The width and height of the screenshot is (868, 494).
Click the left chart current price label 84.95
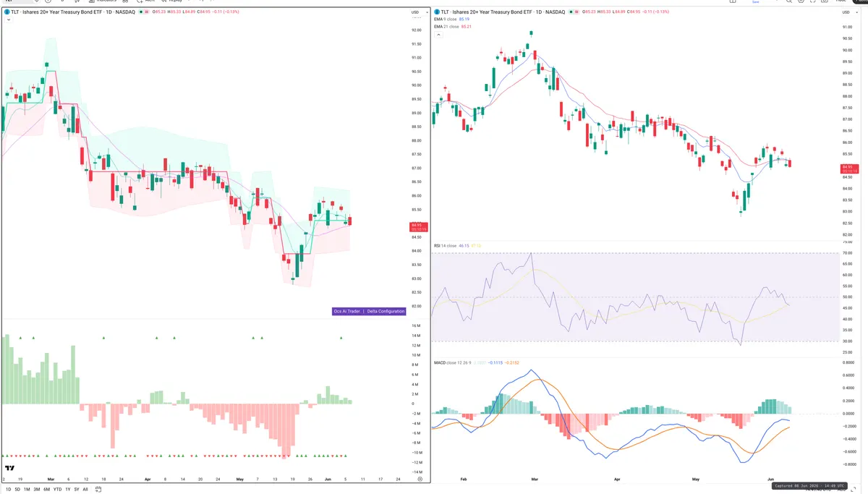419,226
